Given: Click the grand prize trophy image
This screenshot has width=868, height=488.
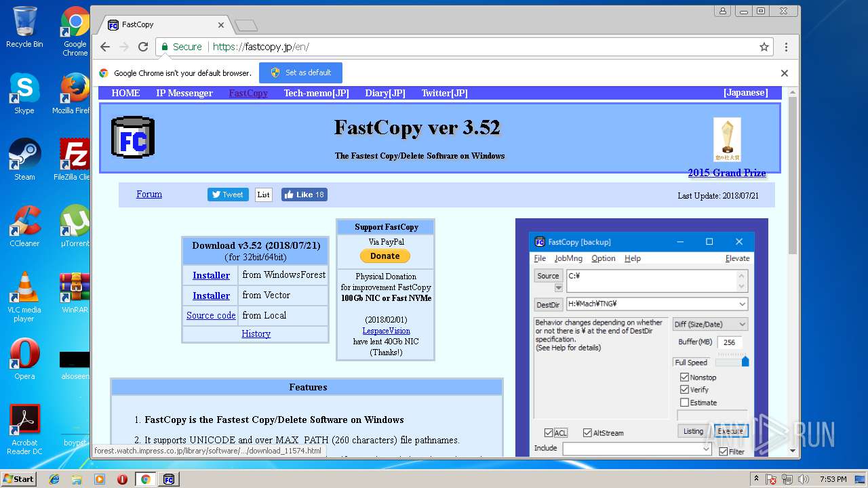Looking at the screenshot, I should coord(727,139).
